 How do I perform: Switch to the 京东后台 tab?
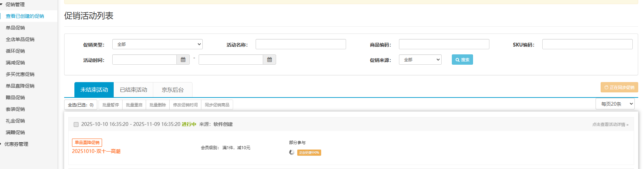[x=173, y=90]
